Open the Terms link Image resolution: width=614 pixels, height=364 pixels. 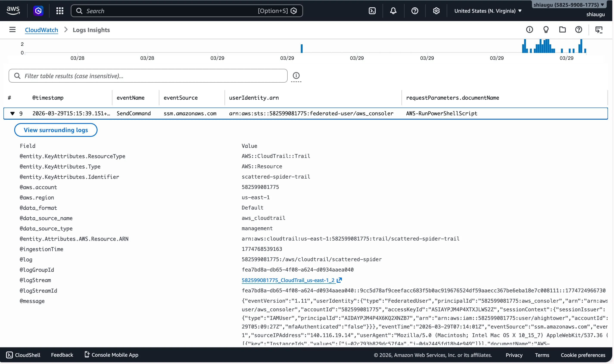(x=542, y=355)
